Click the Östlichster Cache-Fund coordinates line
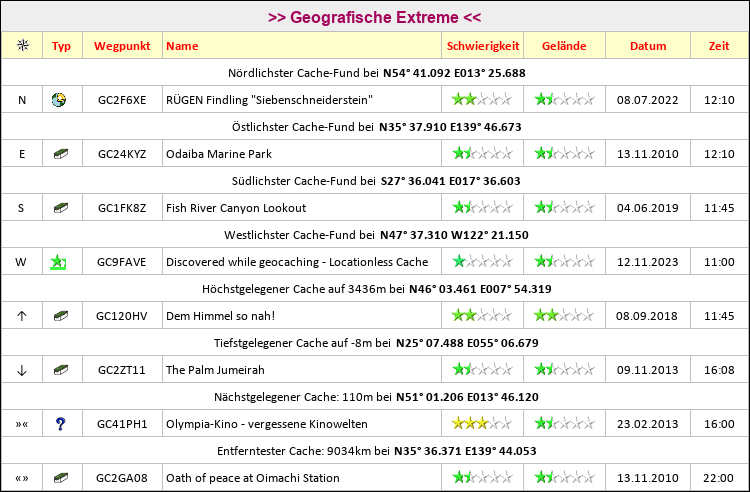Screen dimensions: 750x492 376,127
